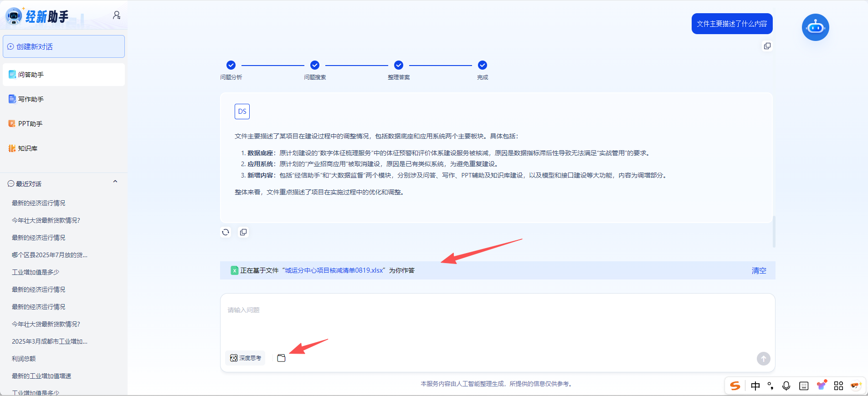Screen dimensions: 868x396
Task: Open the 最新的工业增加值增速 conversation
Action: coord(41,376)
